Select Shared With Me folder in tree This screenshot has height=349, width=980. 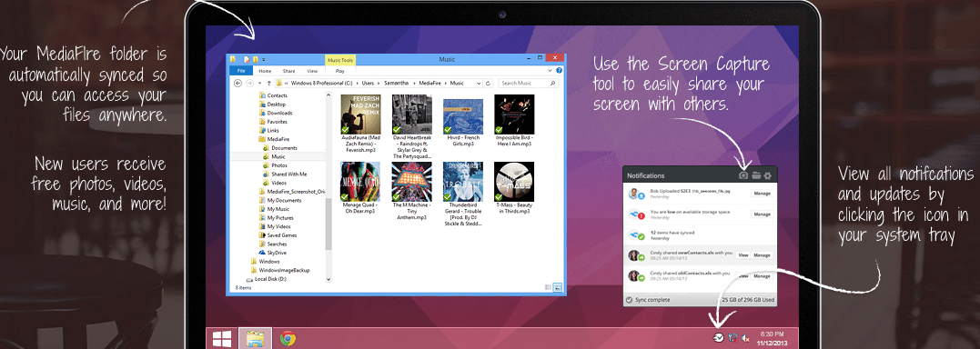(x=285, y=174)
